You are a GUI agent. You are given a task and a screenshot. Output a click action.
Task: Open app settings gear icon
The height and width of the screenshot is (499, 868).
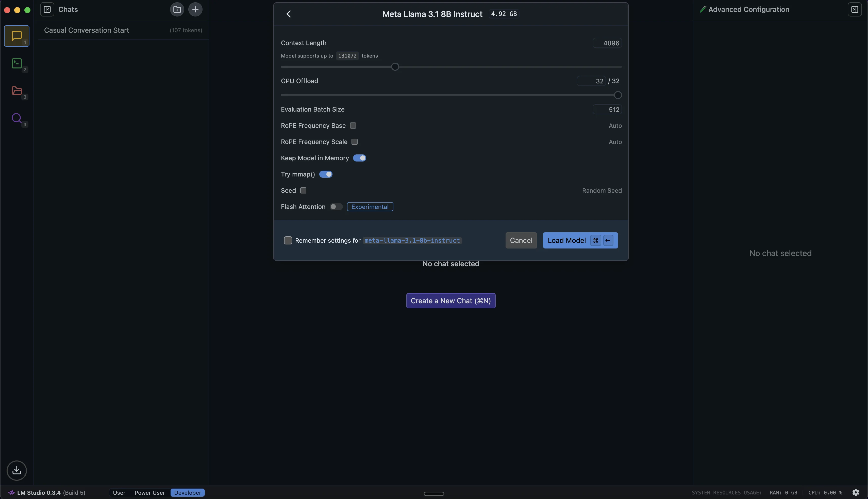856,492
